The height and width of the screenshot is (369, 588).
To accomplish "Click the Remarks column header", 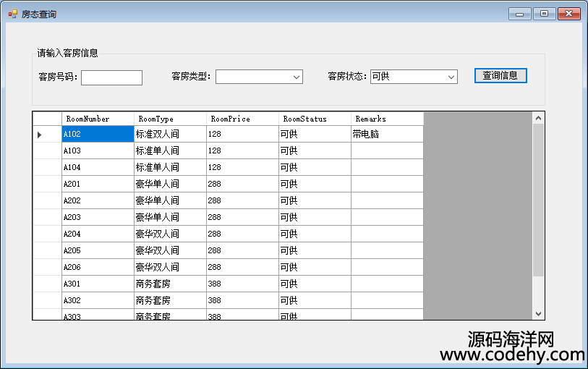I will [x=387, y=119].
